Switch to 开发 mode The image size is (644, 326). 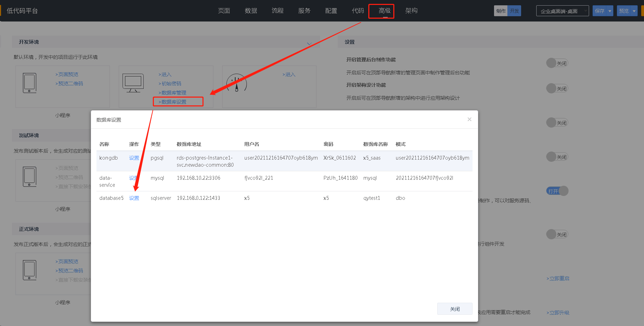(x=514, y=11)
